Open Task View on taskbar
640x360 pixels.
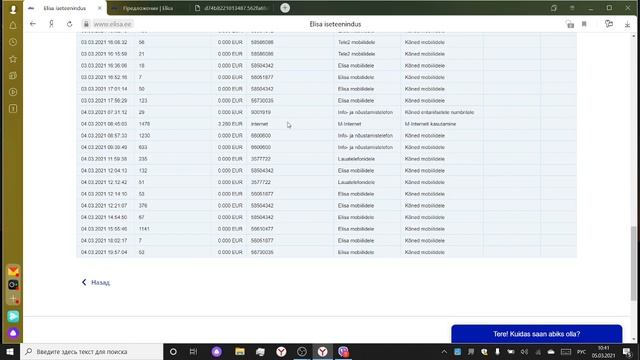point(193,351)
